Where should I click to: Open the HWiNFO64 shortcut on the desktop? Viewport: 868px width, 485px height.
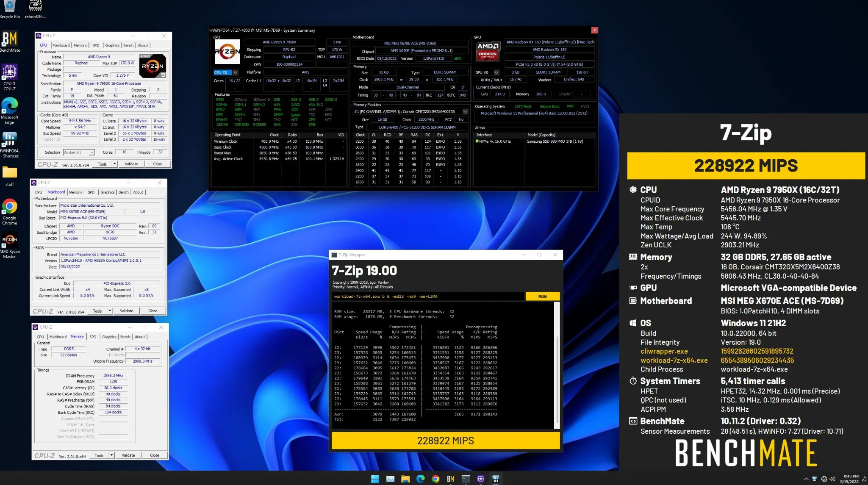pos(9,143)
